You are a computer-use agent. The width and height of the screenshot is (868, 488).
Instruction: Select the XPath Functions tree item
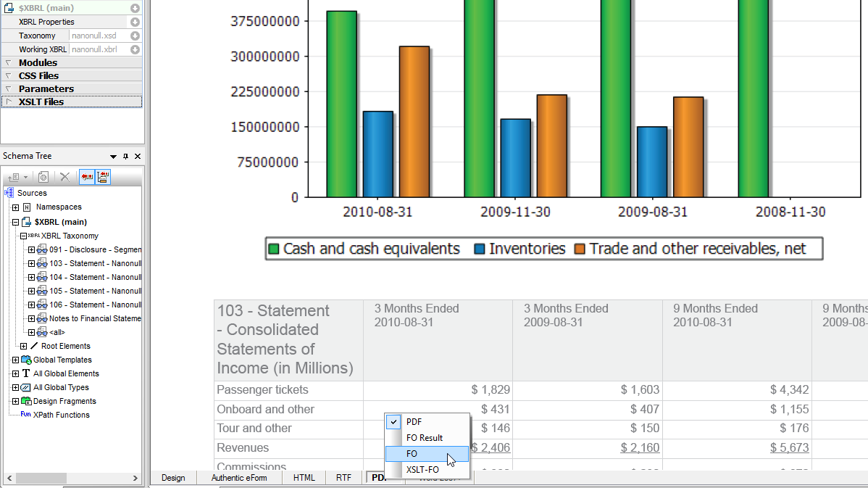[x=61, y=415]
